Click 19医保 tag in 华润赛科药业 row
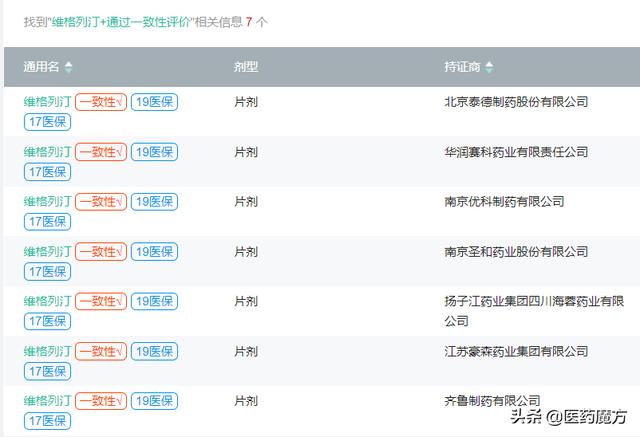The image size is (640, 437). 154,152
